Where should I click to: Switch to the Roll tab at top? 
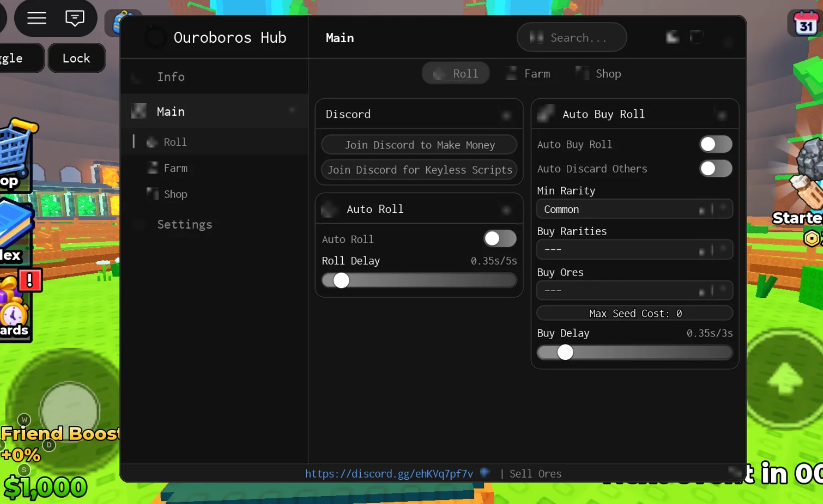pos(455,73)
